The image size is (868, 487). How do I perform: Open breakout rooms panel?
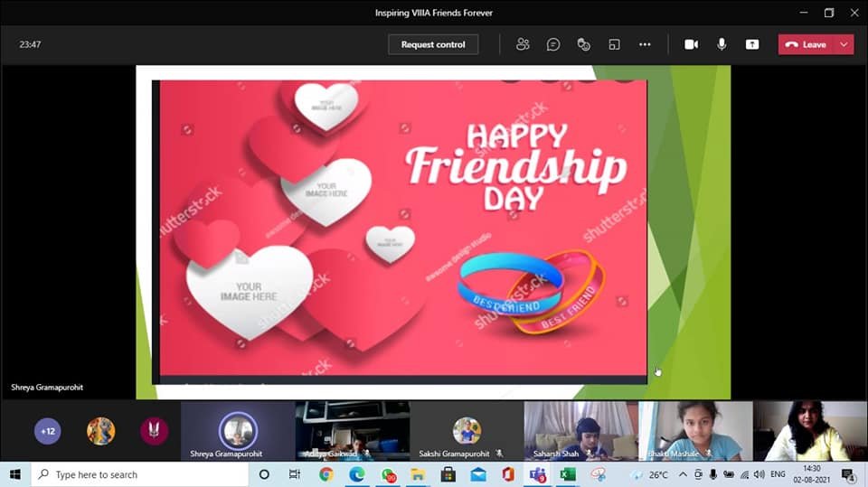614,44
